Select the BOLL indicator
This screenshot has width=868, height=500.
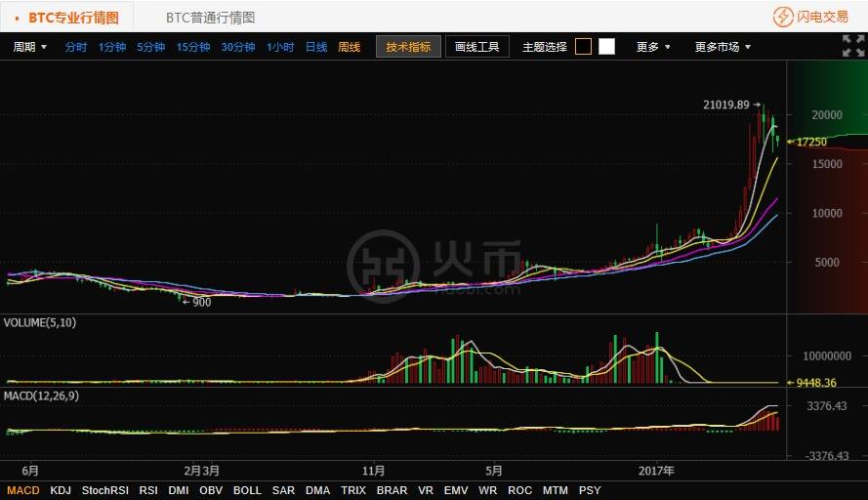tap(247, 490)
